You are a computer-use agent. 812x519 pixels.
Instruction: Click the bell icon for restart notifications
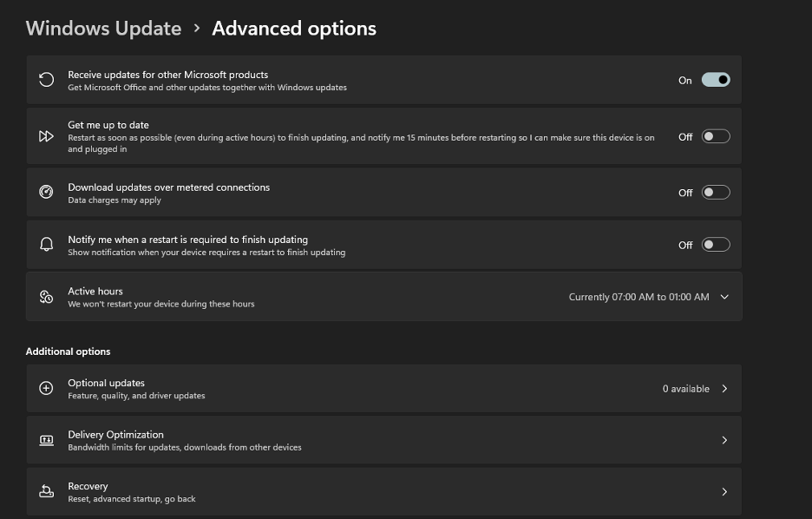coord(46,244)
